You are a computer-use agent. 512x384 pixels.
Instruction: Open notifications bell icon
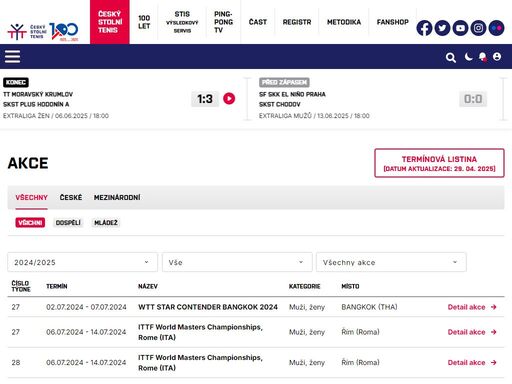[482, 57]
